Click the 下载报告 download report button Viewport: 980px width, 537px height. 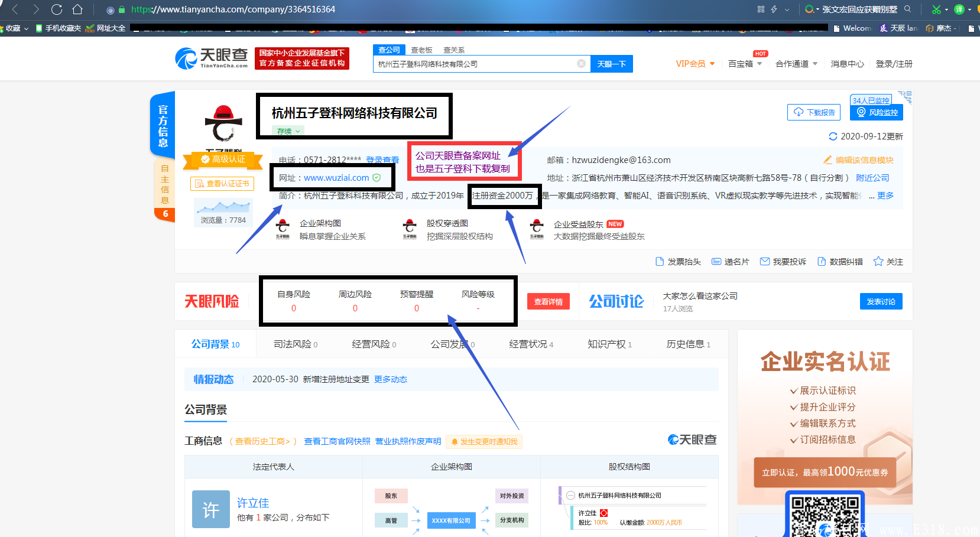[813, 112]
